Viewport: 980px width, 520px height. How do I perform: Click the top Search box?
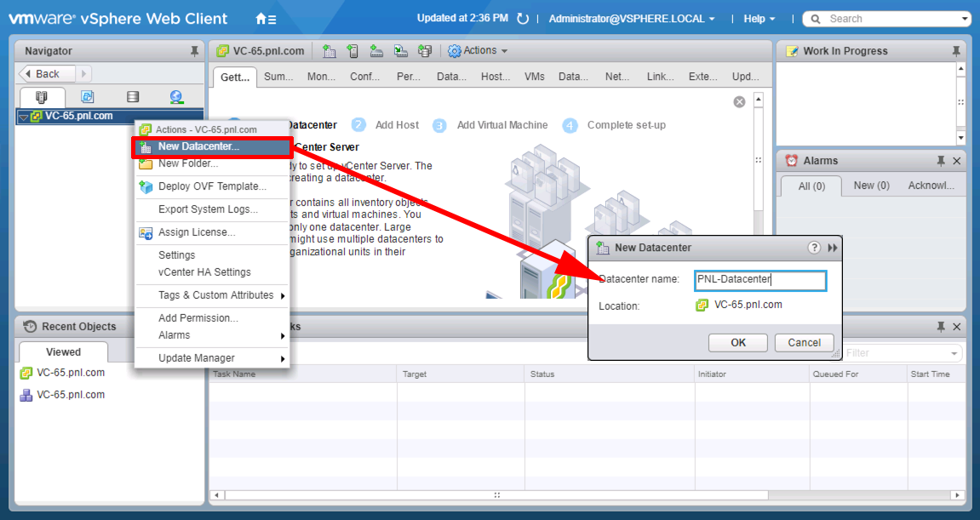pyautogui.click(x=886, y=19)
